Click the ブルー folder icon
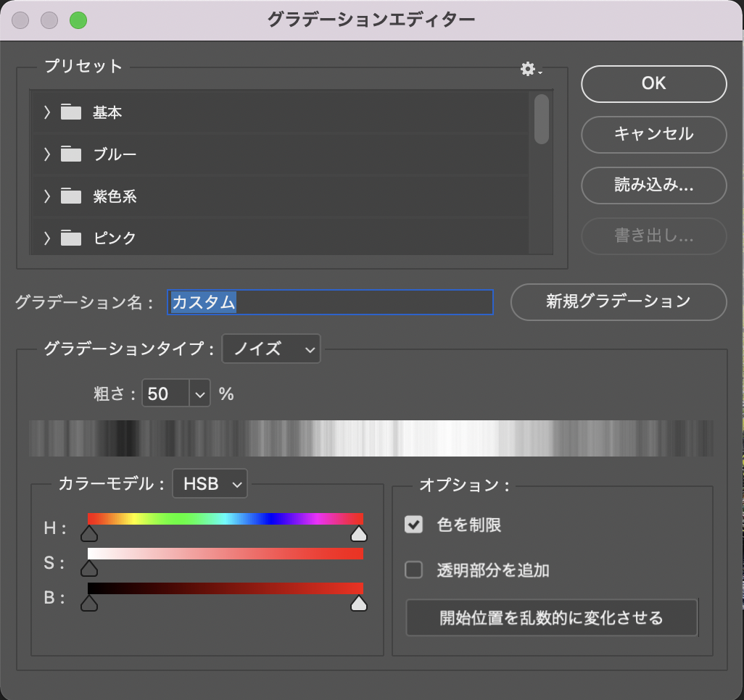The height and width of the screenshot is (700, 744). pyautogui.click(x=71, y=154)
